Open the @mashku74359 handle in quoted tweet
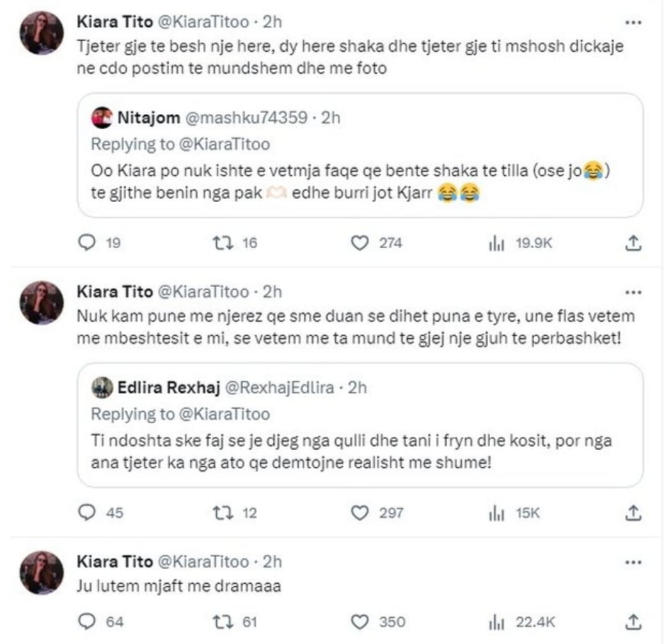666x644 pixels. point(247,118)
